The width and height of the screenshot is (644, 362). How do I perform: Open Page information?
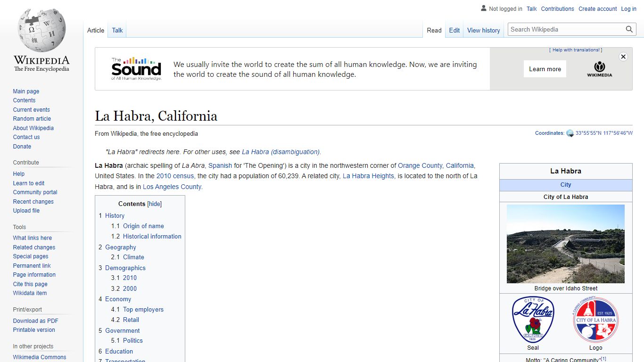(34, 275)
